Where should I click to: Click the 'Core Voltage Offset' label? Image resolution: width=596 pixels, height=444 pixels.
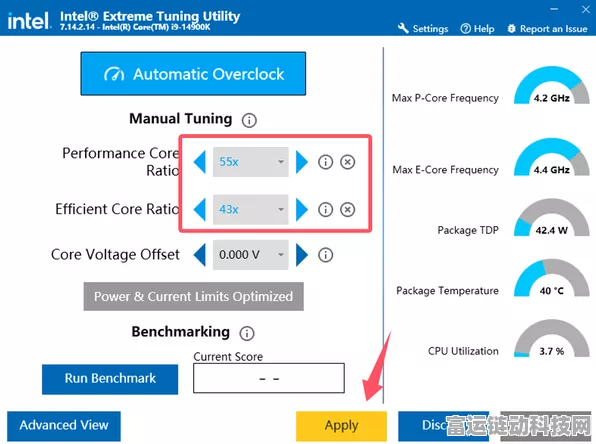pyautogui.click(x=115, y=255)
